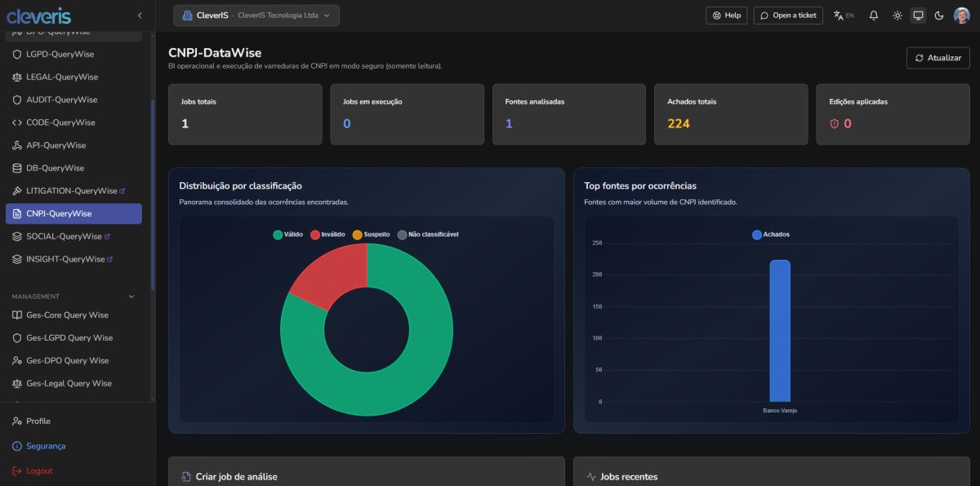Click the Help button
Viewport: 980px width, 486px height.
pyautogui.click(x=726, y=16)
